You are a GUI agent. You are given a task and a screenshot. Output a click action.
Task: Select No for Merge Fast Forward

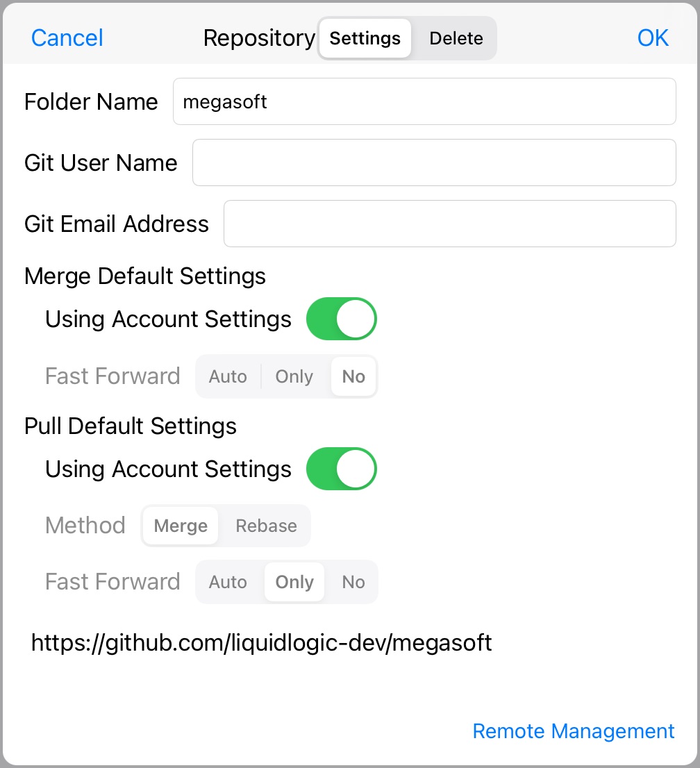pyautogui.click(x=353, y=376)
